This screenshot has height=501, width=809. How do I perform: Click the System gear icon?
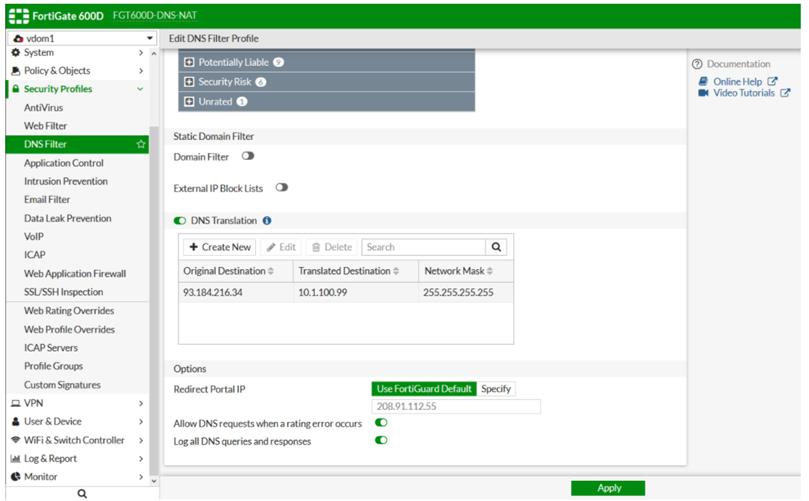(15, 53)
